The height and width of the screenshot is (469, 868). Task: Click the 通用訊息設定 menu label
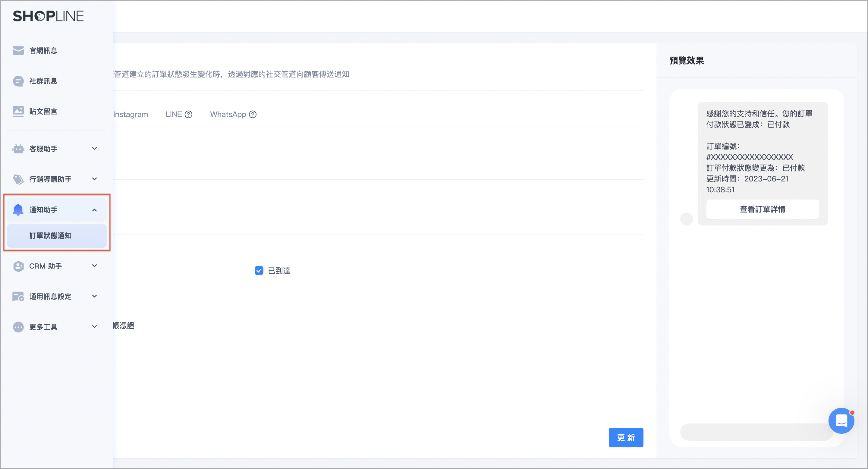50,297
